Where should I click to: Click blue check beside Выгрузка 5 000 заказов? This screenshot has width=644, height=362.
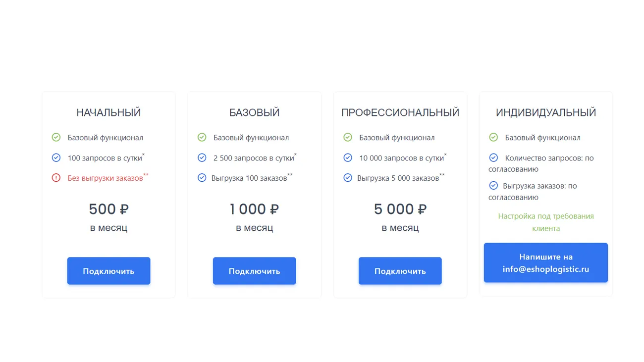pyautogui.click(x=348, y=177)
